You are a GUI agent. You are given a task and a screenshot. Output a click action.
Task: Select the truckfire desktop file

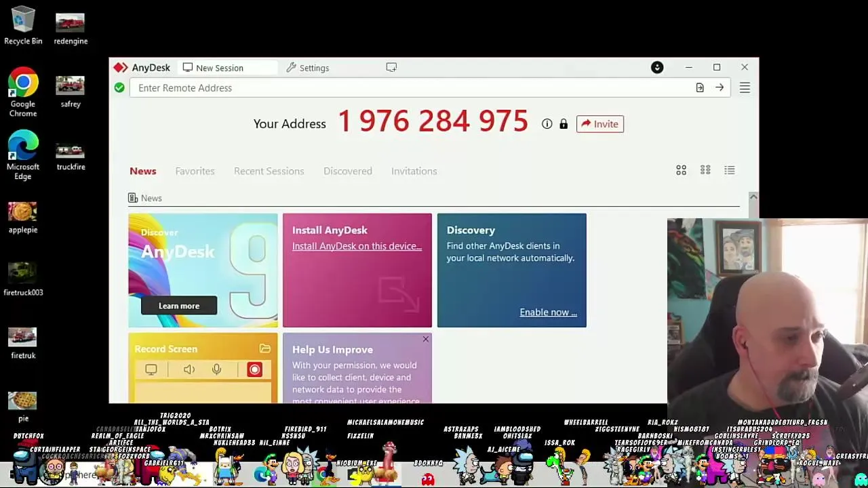tap(71, 155)
